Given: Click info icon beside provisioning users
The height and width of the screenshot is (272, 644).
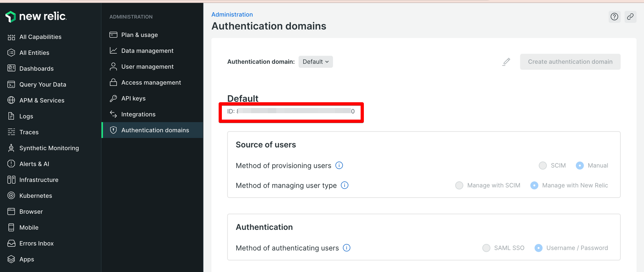Looking at the screenshot, I should click(339, 165).
